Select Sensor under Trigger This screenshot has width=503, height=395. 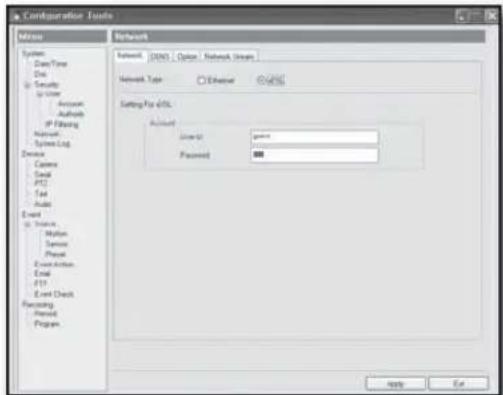[57, 244]
